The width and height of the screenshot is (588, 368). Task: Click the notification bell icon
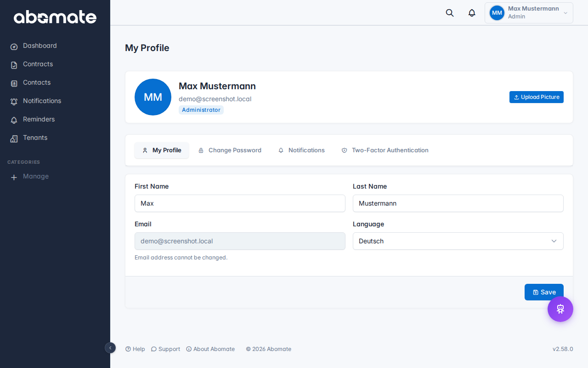click(x=471, y=12)
